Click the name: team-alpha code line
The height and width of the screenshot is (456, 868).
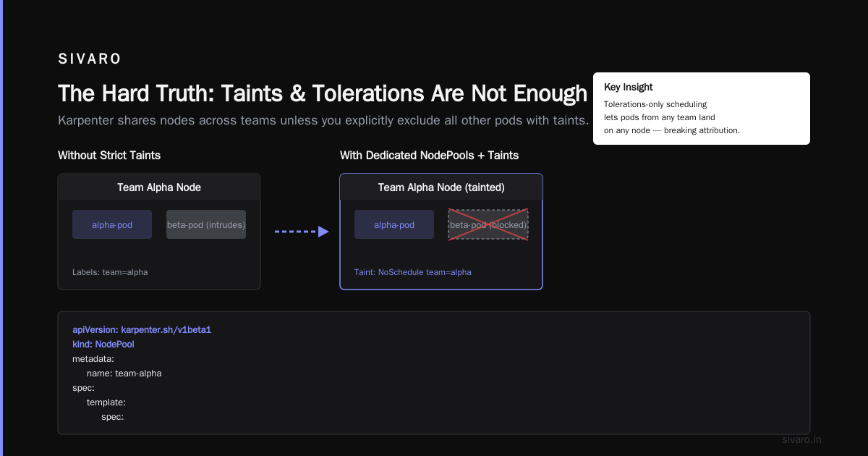point(124,373)
